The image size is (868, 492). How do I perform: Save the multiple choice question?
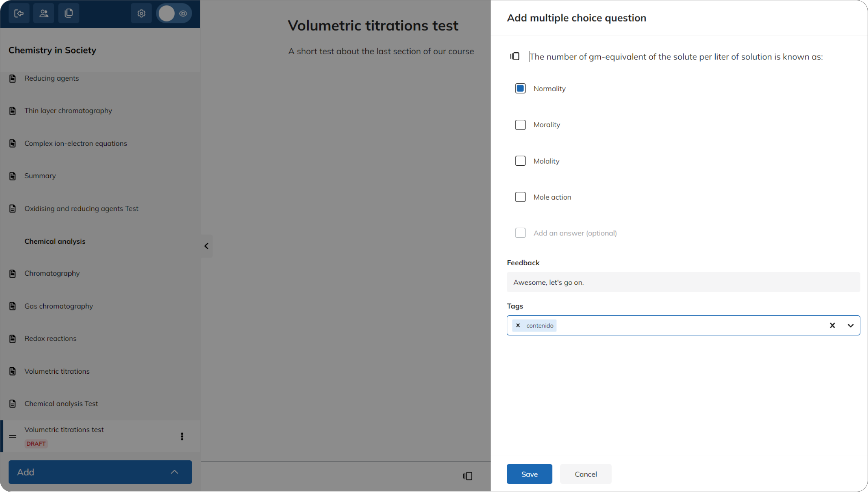pyautogui.click(x=529, y=474)
